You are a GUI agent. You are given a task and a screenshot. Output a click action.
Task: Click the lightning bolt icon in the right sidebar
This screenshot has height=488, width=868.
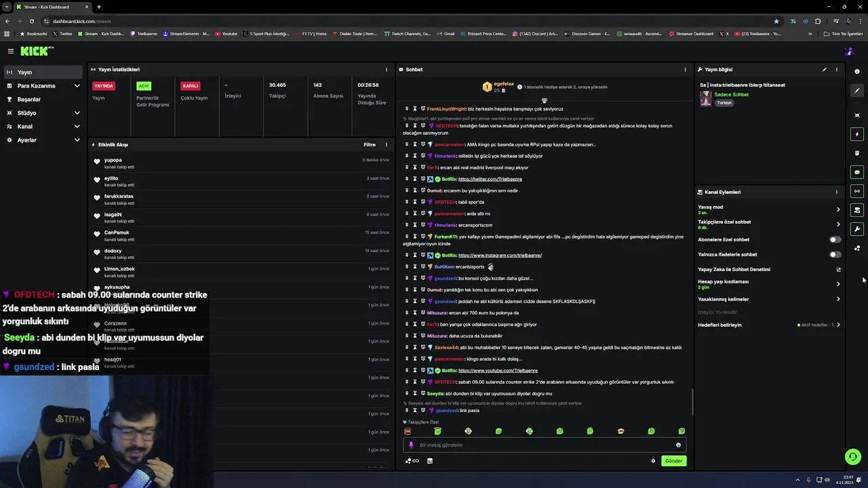click(857, 134)
